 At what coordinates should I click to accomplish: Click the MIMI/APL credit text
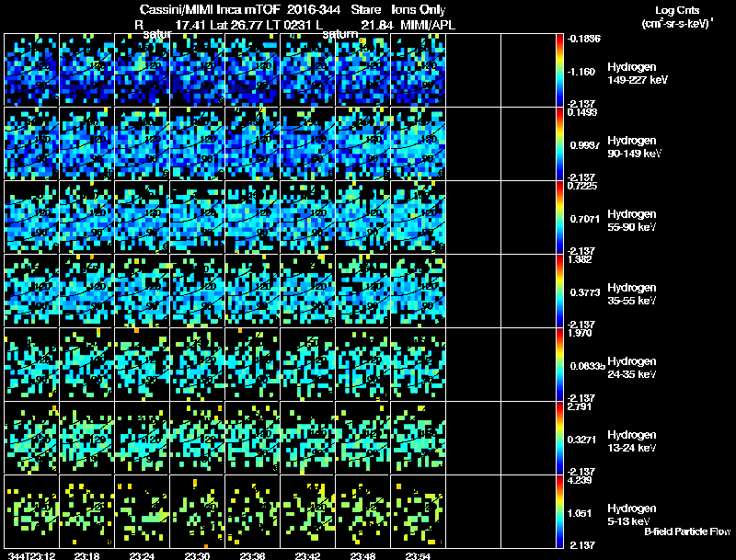tap(428, 25)
